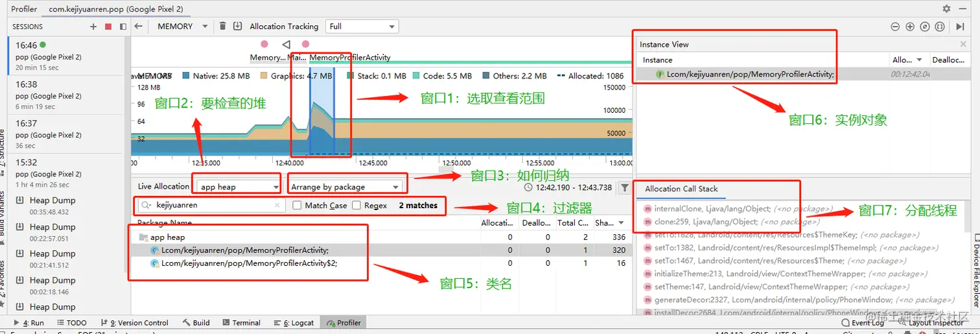Toggle the Match Case checkbox
Screen dimensions: 980x334
(x=297, y=205)
